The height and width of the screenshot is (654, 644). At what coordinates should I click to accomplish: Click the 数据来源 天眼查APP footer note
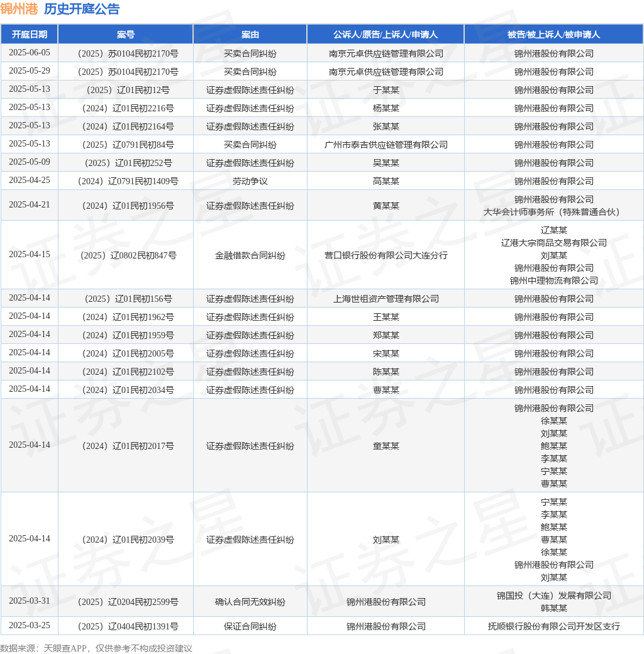[x=96, y=648]
